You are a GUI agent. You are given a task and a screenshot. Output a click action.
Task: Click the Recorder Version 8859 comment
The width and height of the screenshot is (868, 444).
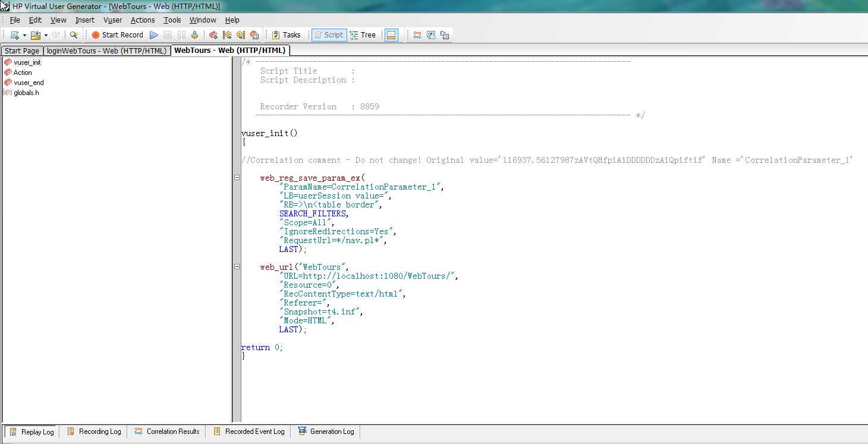[320, 106]
